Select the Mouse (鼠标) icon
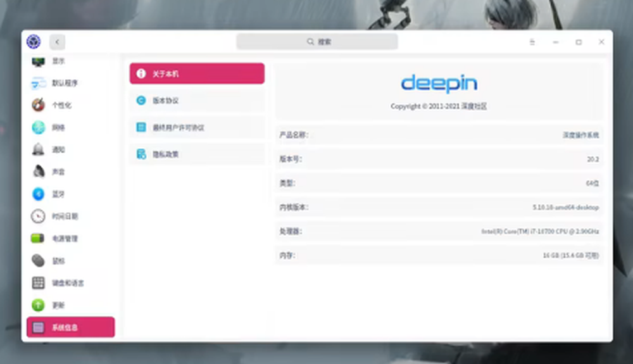This screenshot has height=364, width=633. coord(39,261)
